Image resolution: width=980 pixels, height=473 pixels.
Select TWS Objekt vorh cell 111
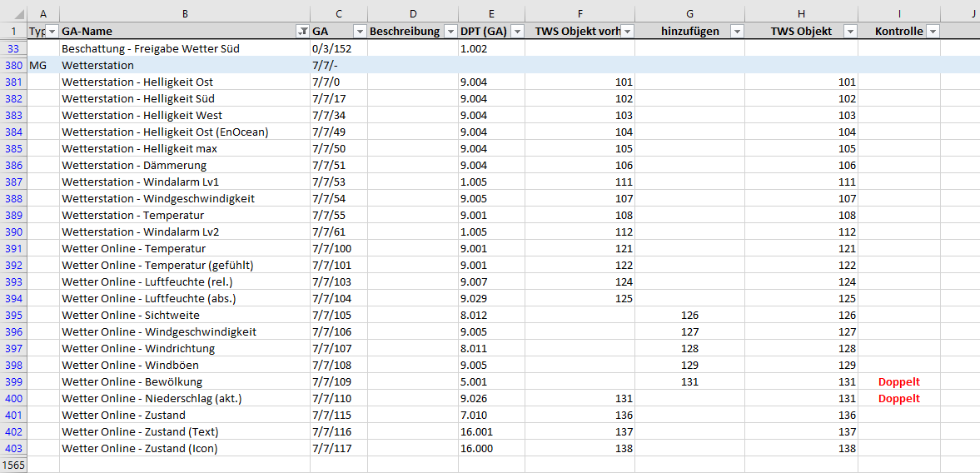click(580, 182)
